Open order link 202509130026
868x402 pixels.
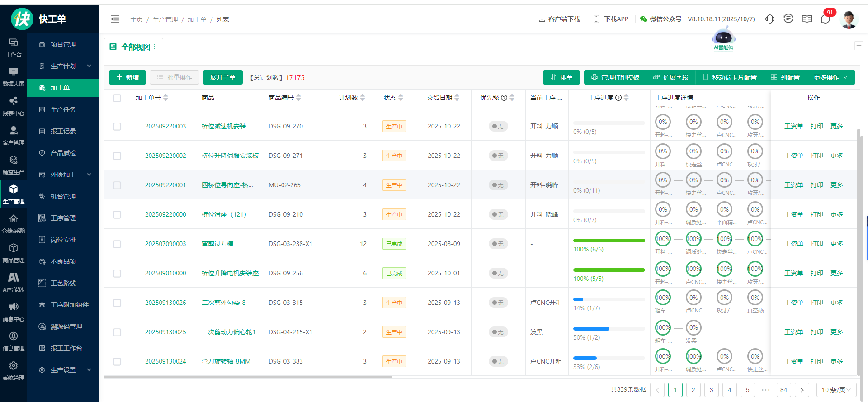[x=165, y=303]
